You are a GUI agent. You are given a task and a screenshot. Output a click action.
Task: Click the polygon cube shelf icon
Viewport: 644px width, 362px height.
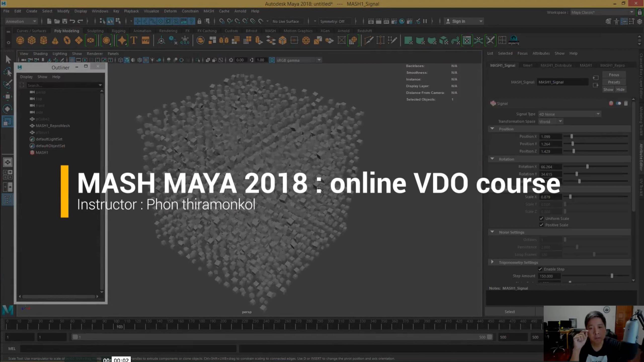[x=32, y=40]
